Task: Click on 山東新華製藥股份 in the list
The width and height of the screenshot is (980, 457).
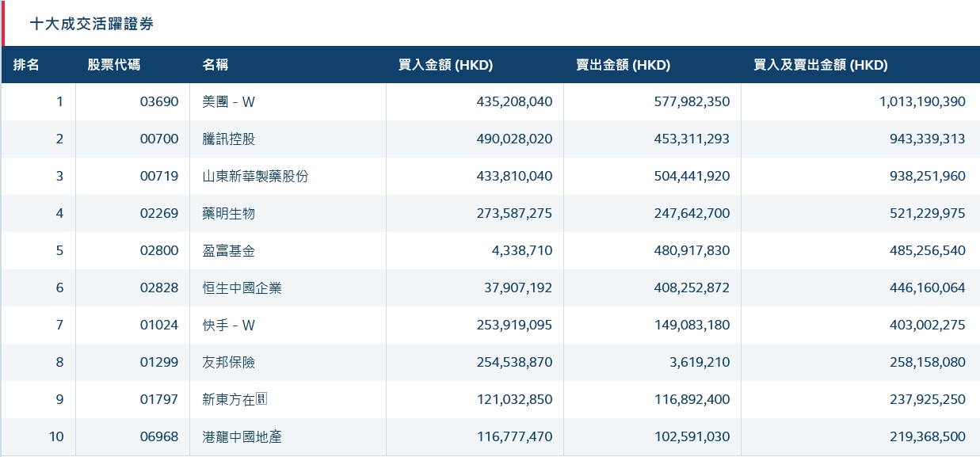Action: point(254,176)
